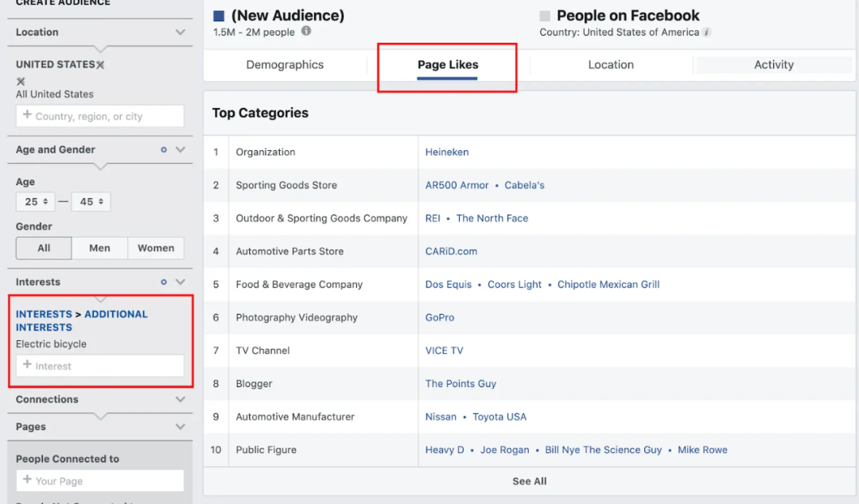
Task: Open the Activity tab
Action: (774, 64)
